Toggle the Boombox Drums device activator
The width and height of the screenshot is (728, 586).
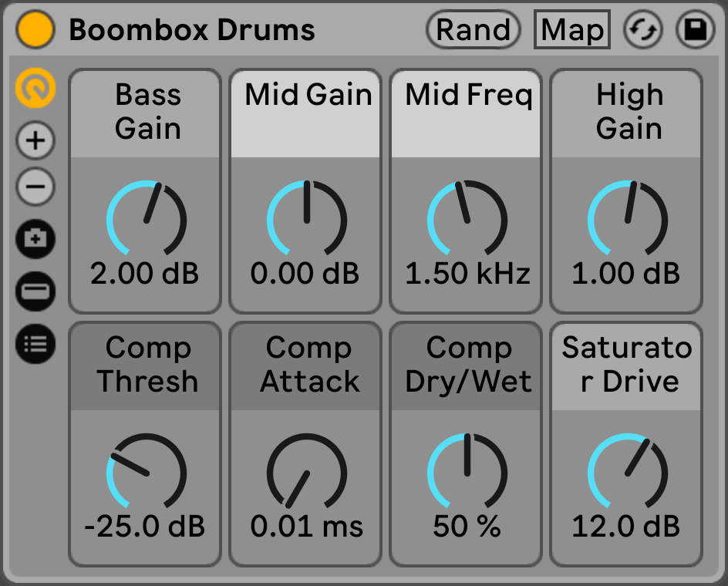[x=35, y=29]
